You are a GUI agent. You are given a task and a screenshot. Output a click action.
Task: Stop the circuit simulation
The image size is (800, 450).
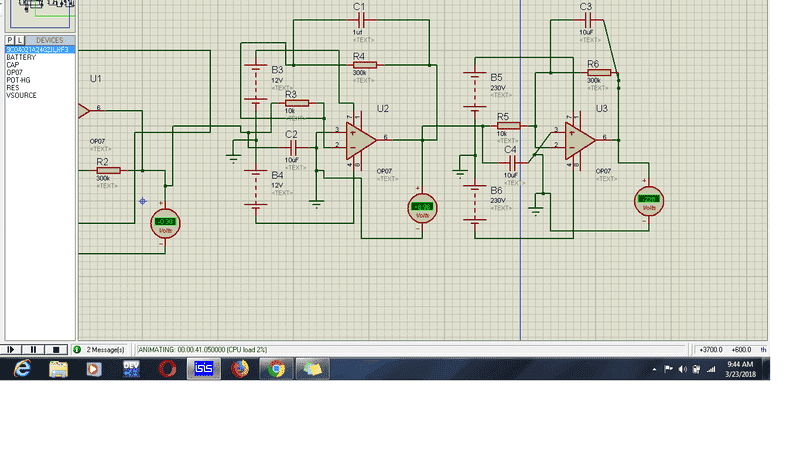(57, 349)
